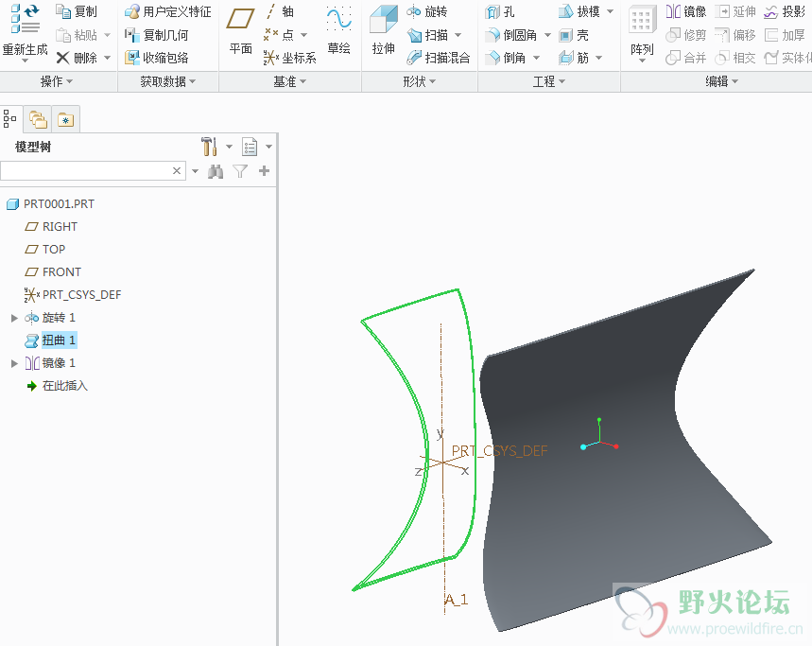Select the 偏移 offset tool
The width and height of the screenshot is (812, 646).
pos(735,35)
